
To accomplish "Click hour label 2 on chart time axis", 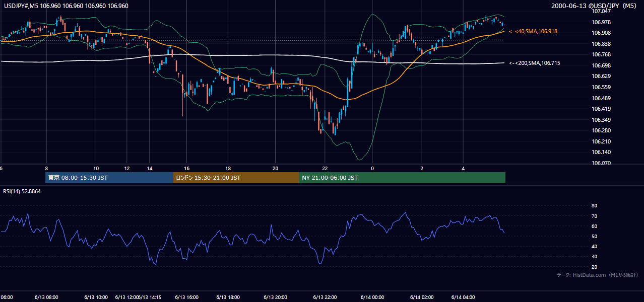I will click(422, 168).
